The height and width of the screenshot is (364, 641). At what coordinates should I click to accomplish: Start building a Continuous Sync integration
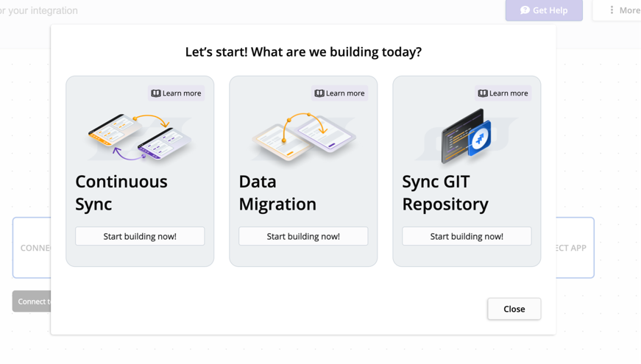pos(140,236)
